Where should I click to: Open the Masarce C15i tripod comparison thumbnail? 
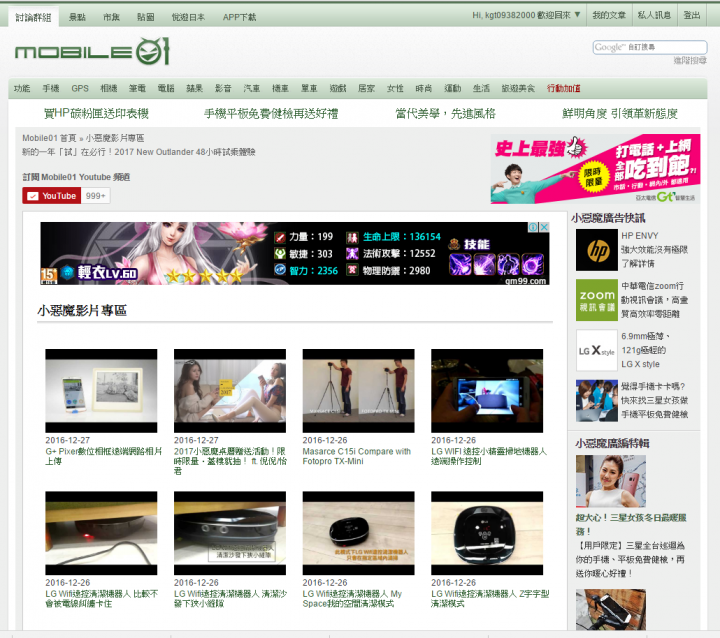point(358,391)
